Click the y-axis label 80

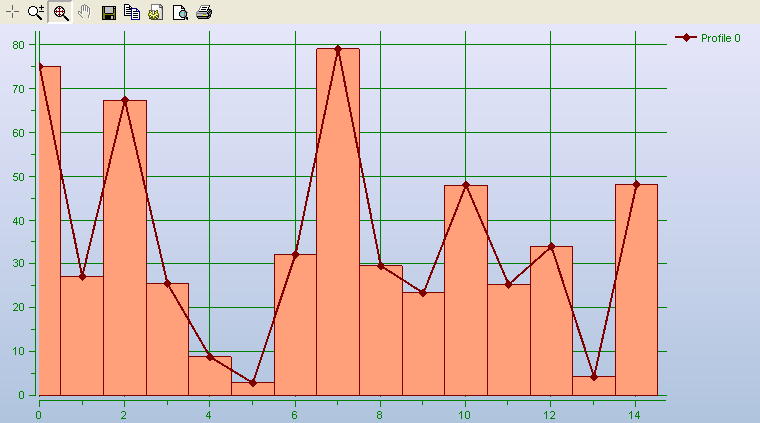click(x=18, y=45)
